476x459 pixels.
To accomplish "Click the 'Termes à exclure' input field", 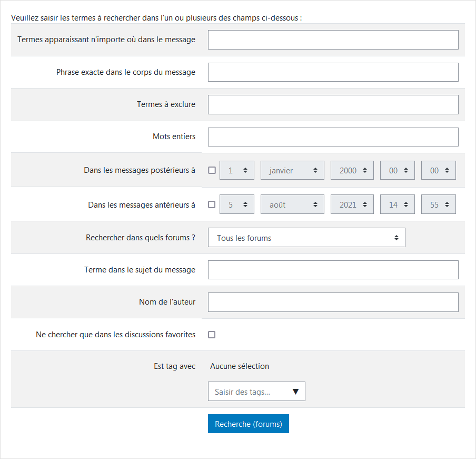I will point(333,104).
